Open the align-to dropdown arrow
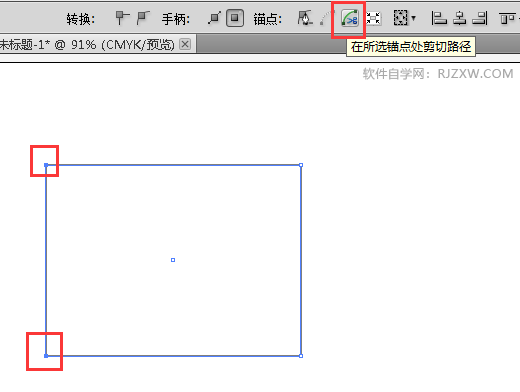 click(x=414, y=18)
